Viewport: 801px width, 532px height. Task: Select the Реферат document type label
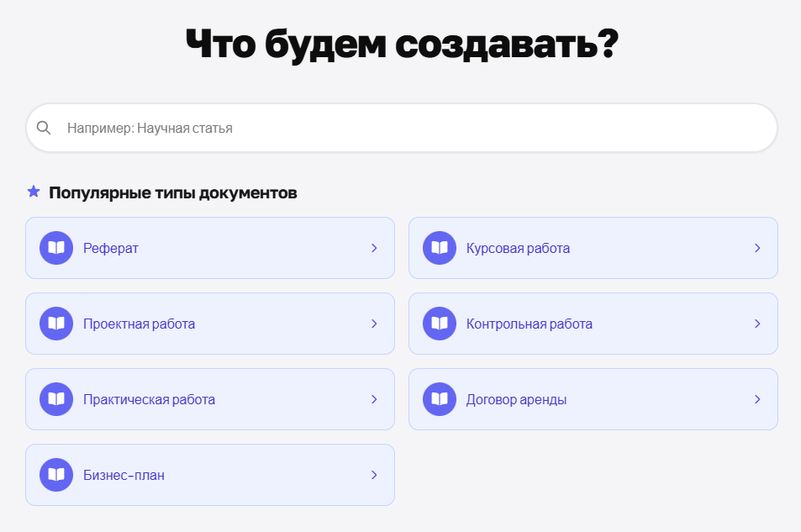(111, 249)
